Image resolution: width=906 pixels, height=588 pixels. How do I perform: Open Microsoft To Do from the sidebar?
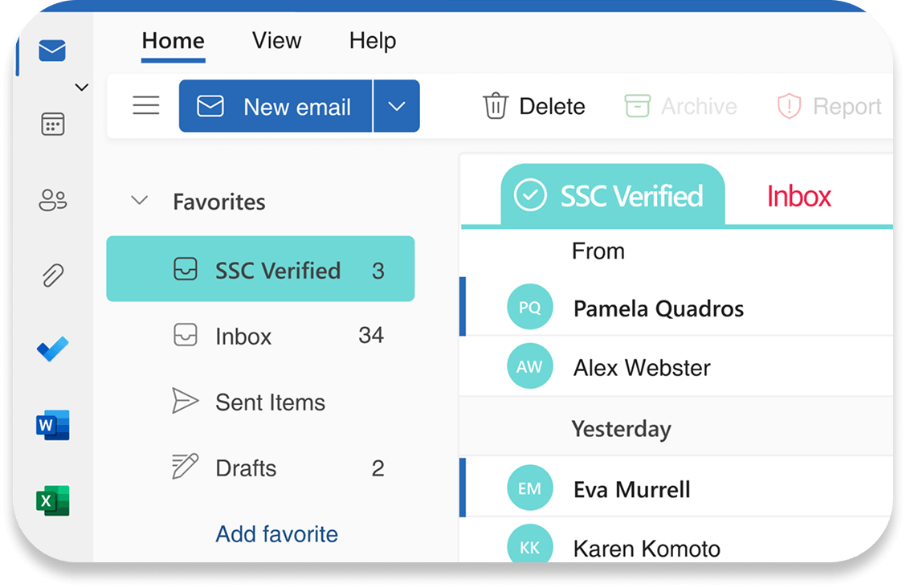(x=51, y=349)
